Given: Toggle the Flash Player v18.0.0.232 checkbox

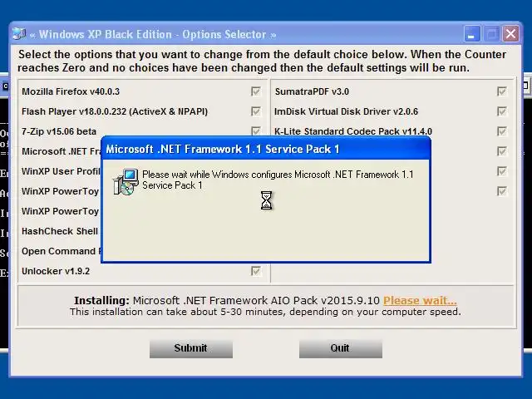Looking at the screenshot, I should pyautogui.click(x=256, y=111).
